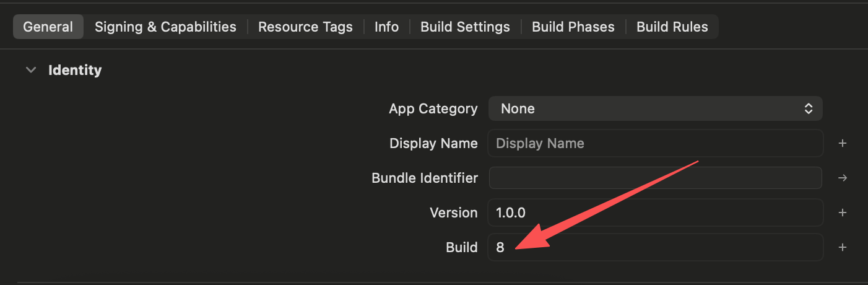Open the App Category dropdown
868x285 pixels.
pyautogui.click(x=655, y=108)
